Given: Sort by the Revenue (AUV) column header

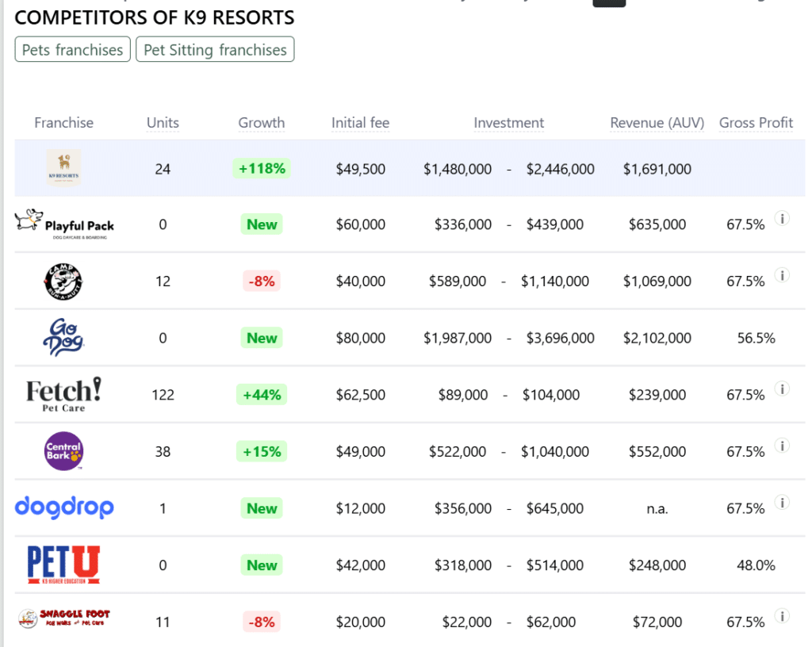Looking at the screenshot, I should (x=657, y=123).
